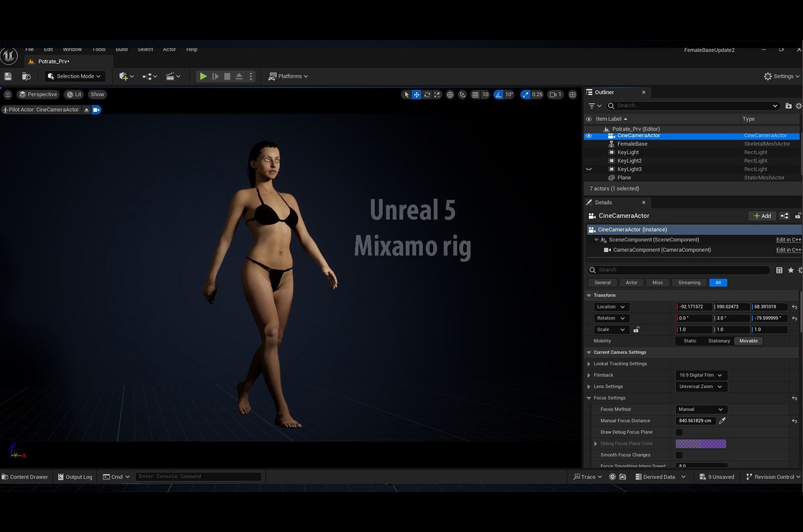803x532 pixels.
Task: Open the viewport hamburger options menu
Action: (x=8, y=94)
